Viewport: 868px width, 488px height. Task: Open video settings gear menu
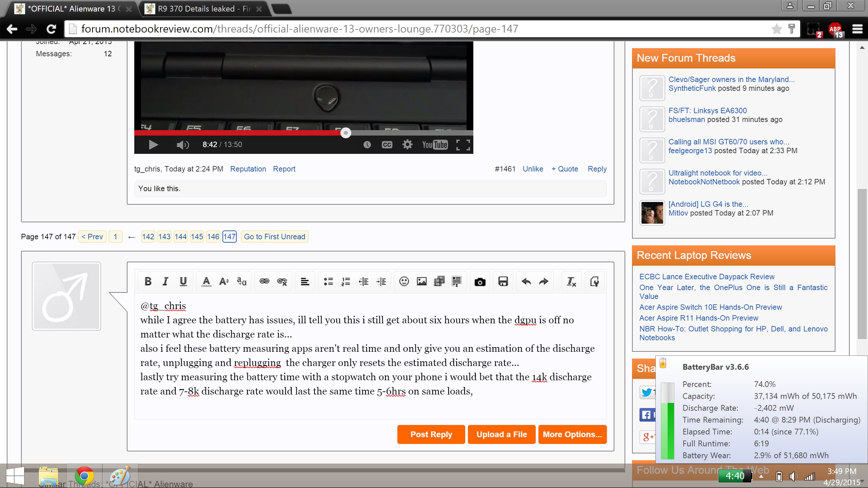407,145
